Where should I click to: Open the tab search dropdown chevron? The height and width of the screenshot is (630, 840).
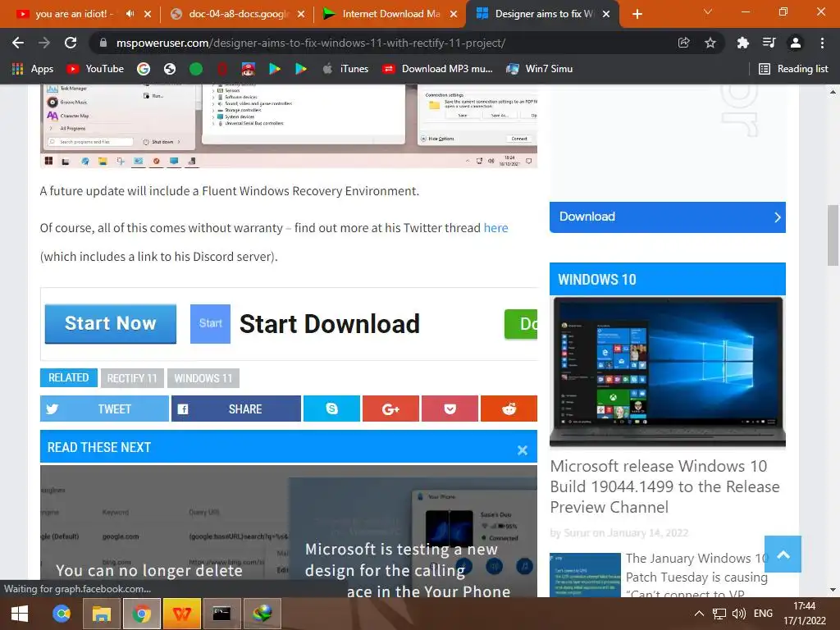pos(708,11)
